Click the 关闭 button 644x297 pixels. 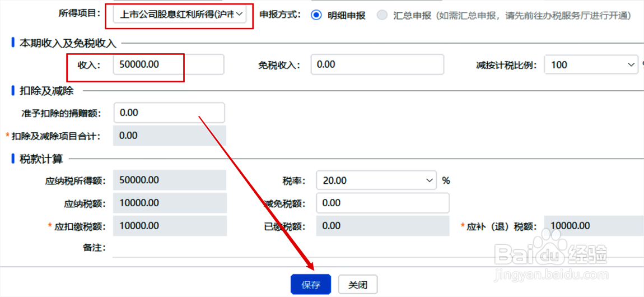pos(357,285)
